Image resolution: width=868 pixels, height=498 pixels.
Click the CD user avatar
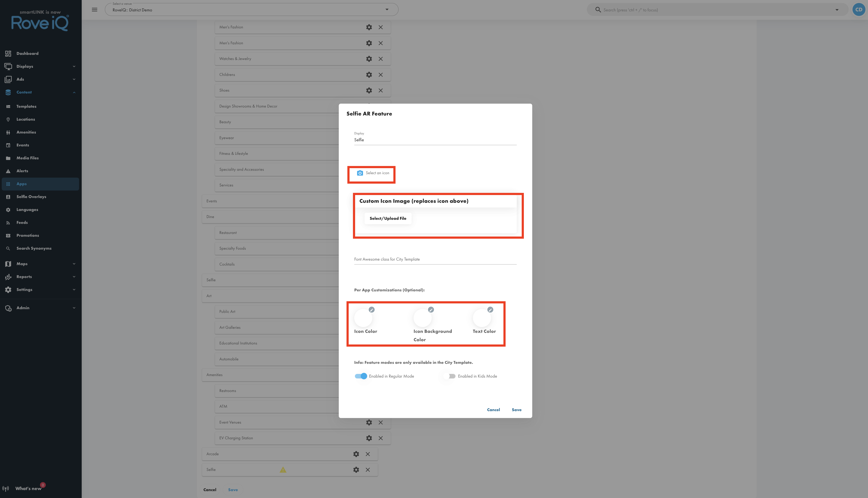[859, 10]
